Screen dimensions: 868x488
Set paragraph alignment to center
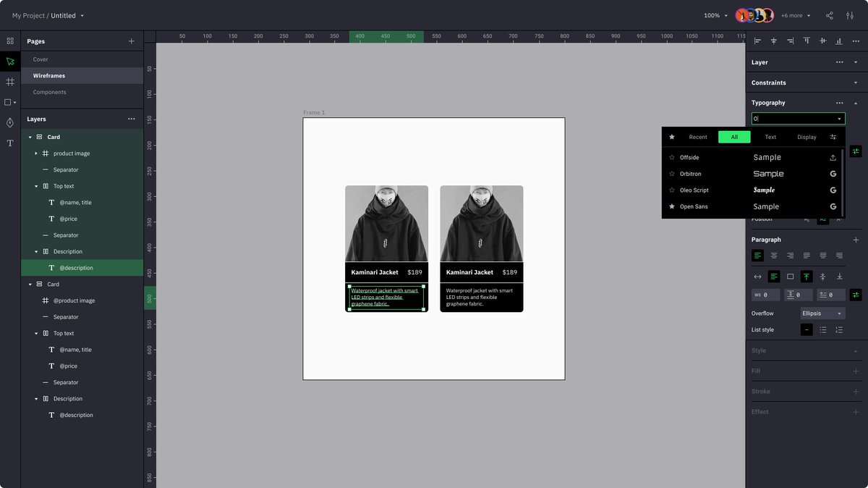click(774, 256)
